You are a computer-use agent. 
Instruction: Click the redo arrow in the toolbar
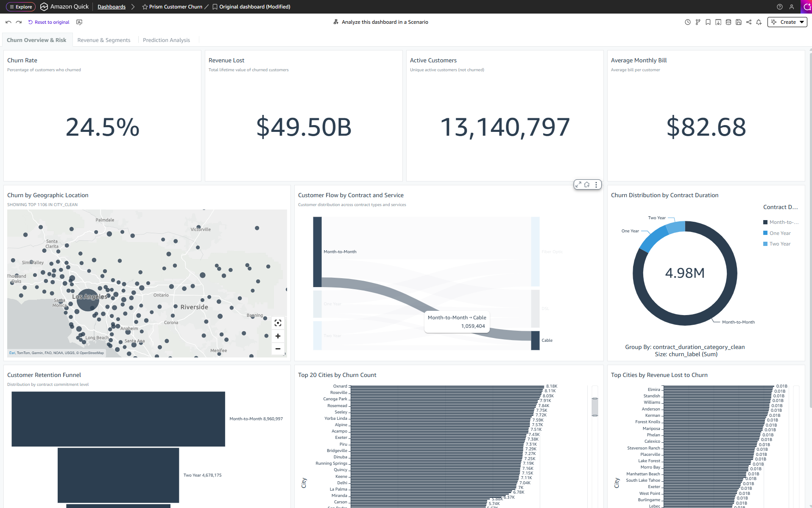[19, 22]
